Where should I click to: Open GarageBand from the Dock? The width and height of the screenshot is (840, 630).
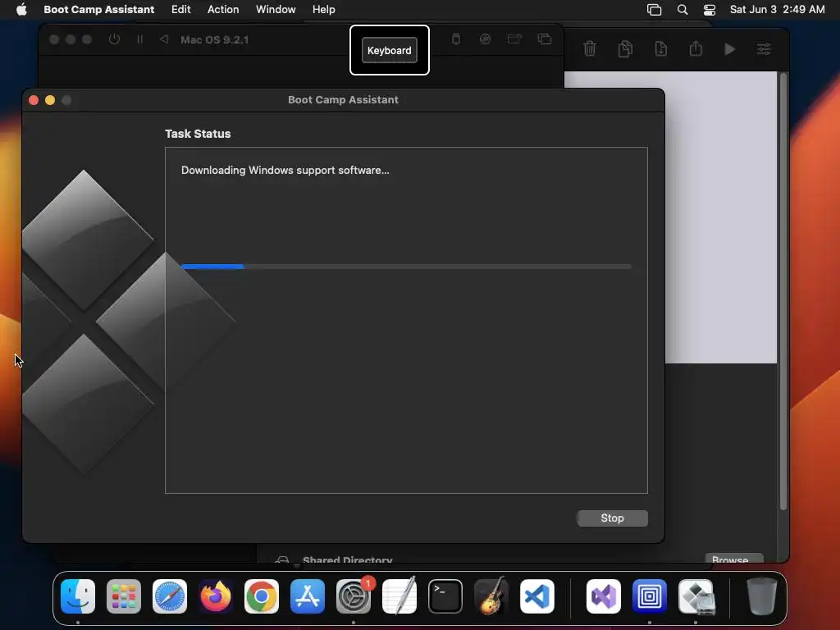click(x=491, y=596)
